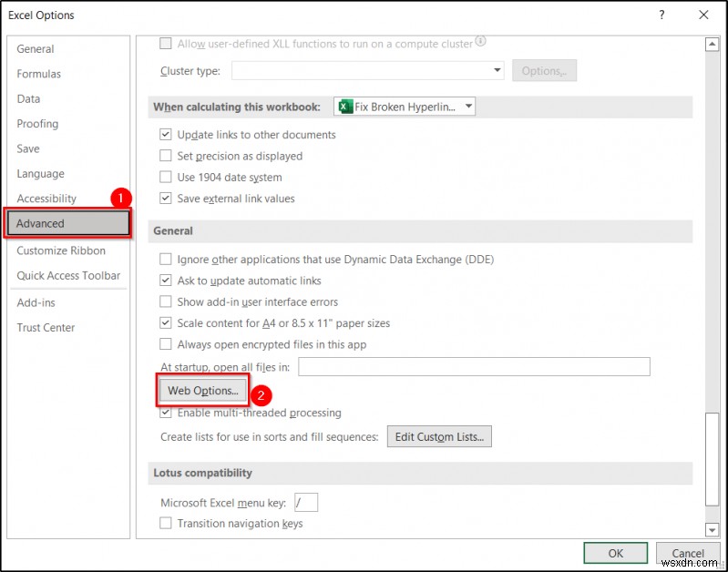Enable Transition navigation keys checkbox

pos(165,523)
